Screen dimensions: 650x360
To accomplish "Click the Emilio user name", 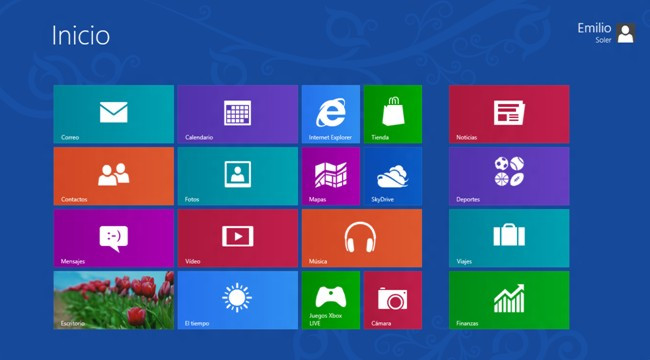I will pyautogui.click(x=594, y=28).
